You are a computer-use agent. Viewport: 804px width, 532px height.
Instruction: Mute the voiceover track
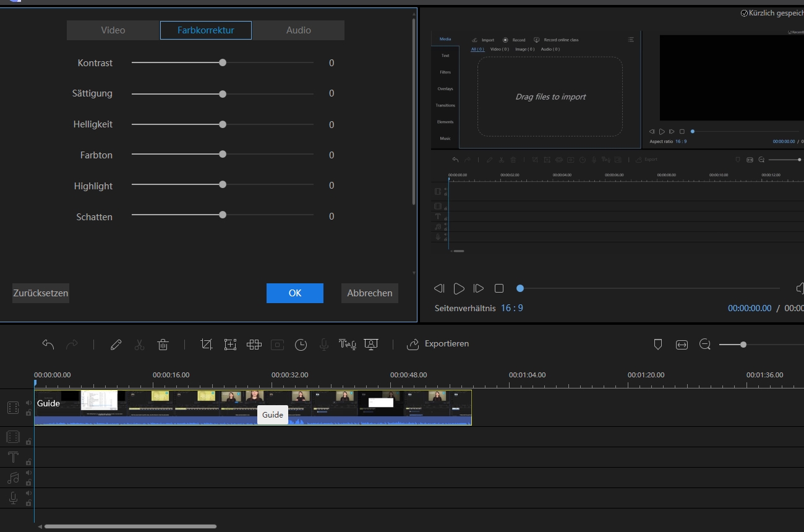tap(28, 493)
